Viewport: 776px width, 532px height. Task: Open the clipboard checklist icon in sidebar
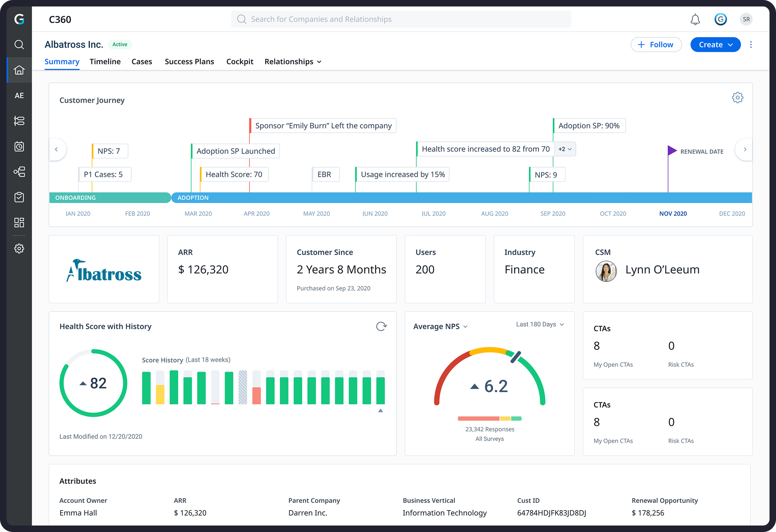click(19, 197)
